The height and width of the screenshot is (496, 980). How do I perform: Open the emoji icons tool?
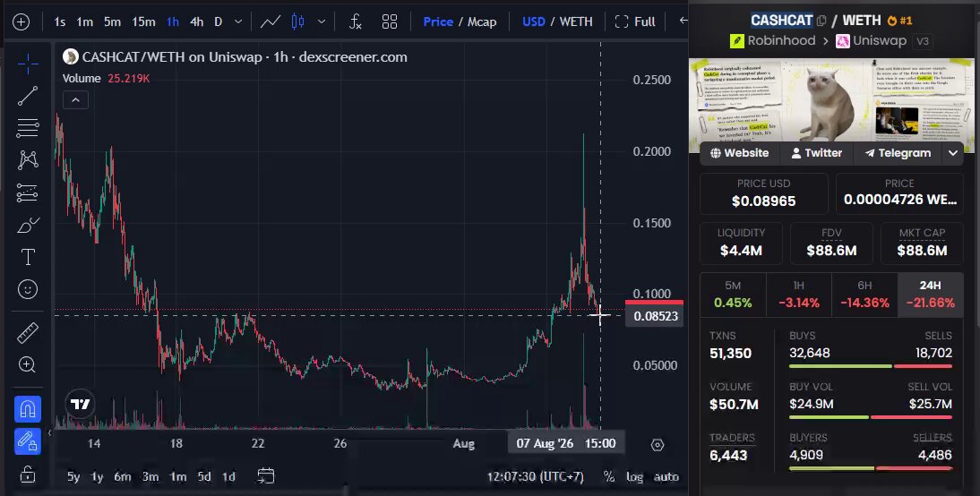(x=28, y=289)
